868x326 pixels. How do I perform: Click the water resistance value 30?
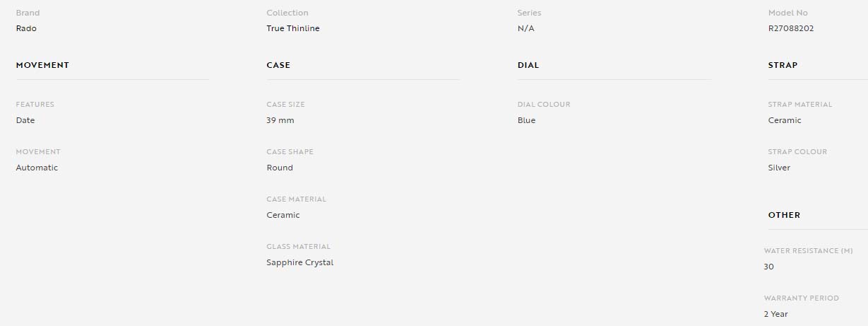[x=768, y=267]
